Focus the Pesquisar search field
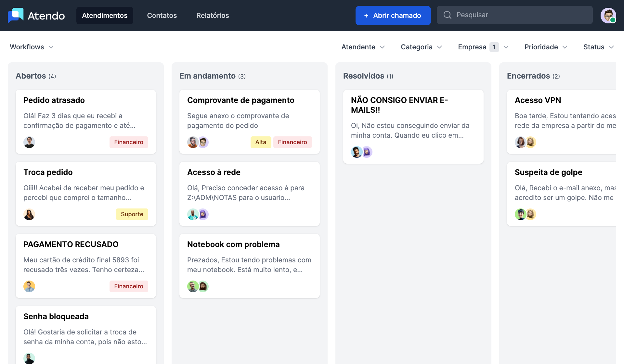 coord(520,15)
